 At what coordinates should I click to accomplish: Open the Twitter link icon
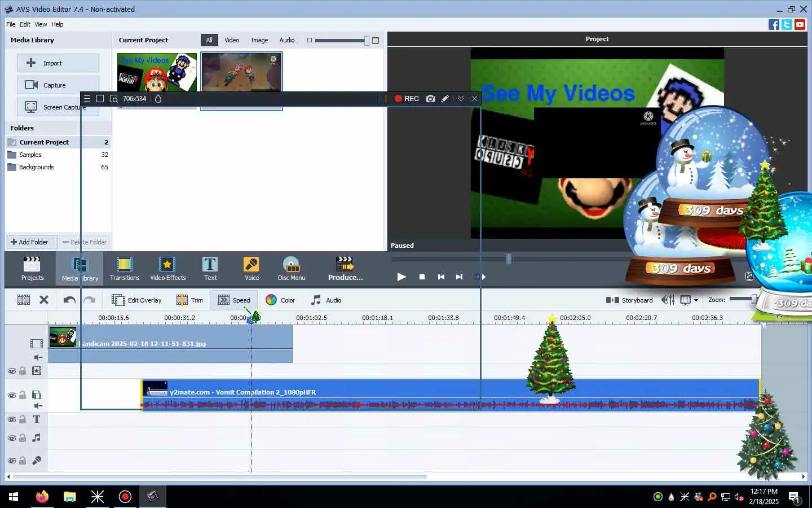787,24
